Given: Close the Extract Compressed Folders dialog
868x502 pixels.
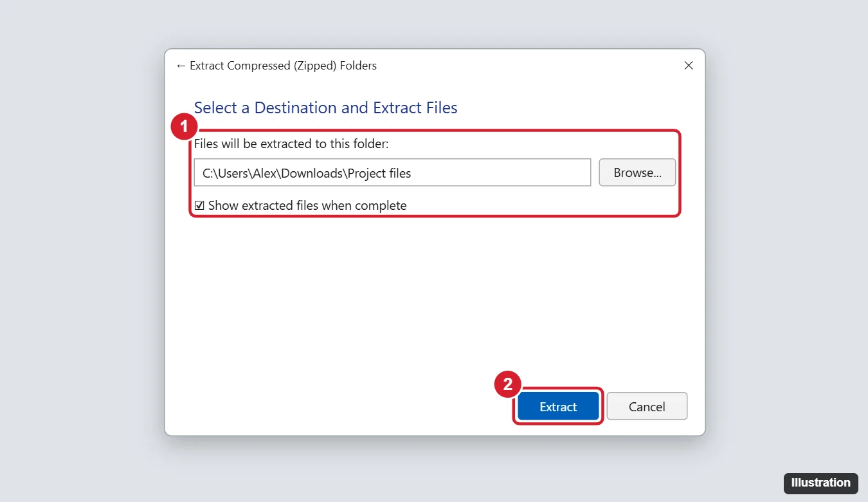Looking at the screenshot, I should (689, 66).
